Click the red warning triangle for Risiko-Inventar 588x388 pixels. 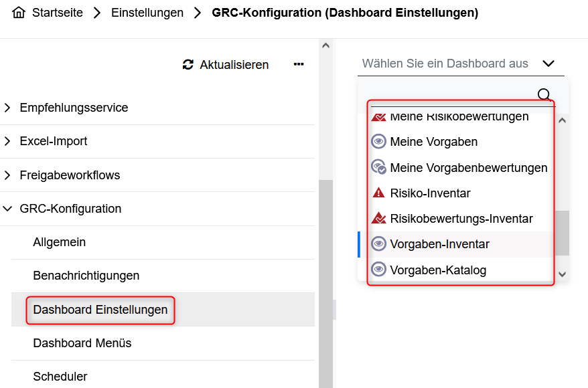tap(379, 193)
